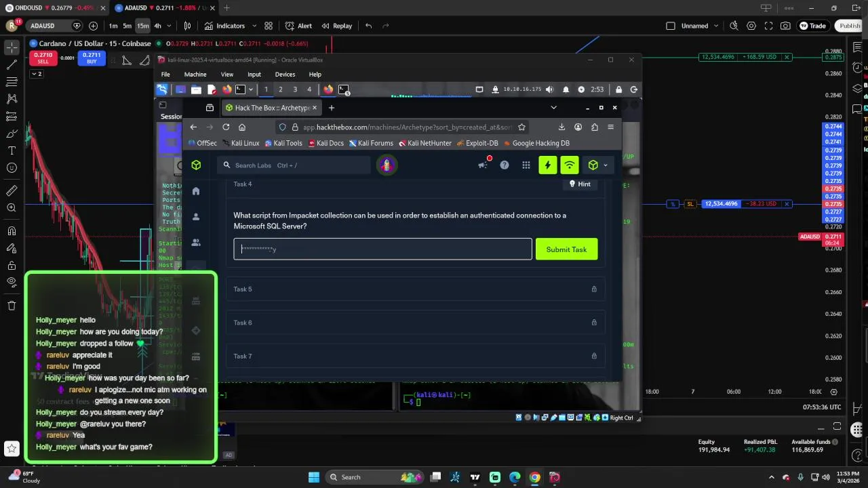This screenshot has width=868, height=488.
Task: Select the ruler measure tool
Action: (x=12, y=190)
